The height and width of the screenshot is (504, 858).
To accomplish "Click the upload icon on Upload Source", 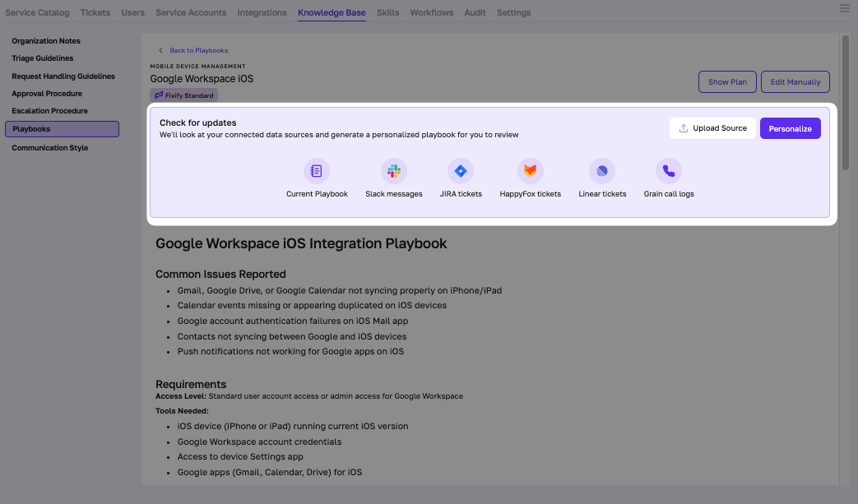I will (683, 128).
